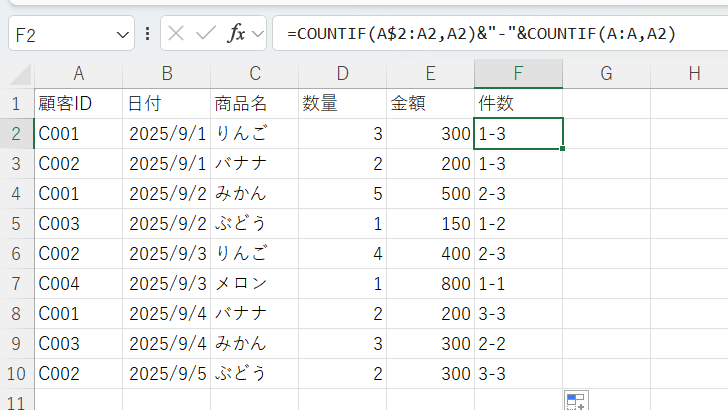This screenshot has height=410, width=728.
Task: Click inside the formula bar COUNTIF text
Action: (x=481, y=33)
